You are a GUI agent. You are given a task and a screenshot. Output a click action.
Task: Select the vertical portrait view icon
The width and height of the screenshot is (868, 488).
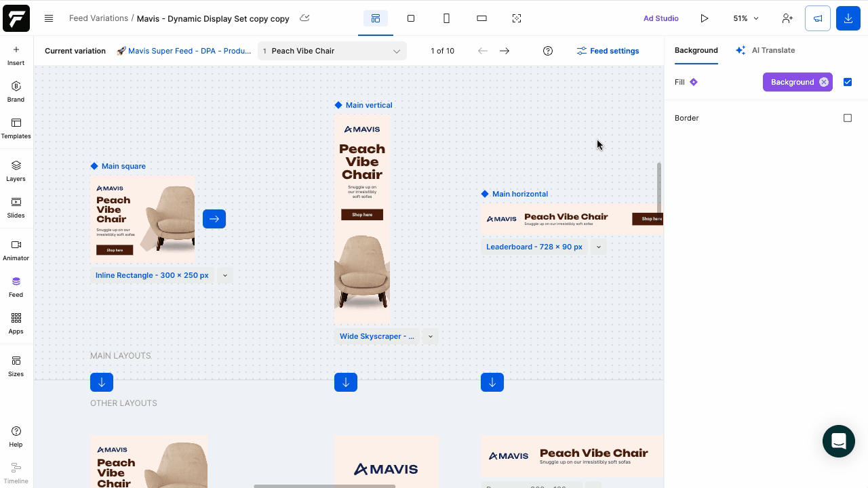[x=446, y=18]
